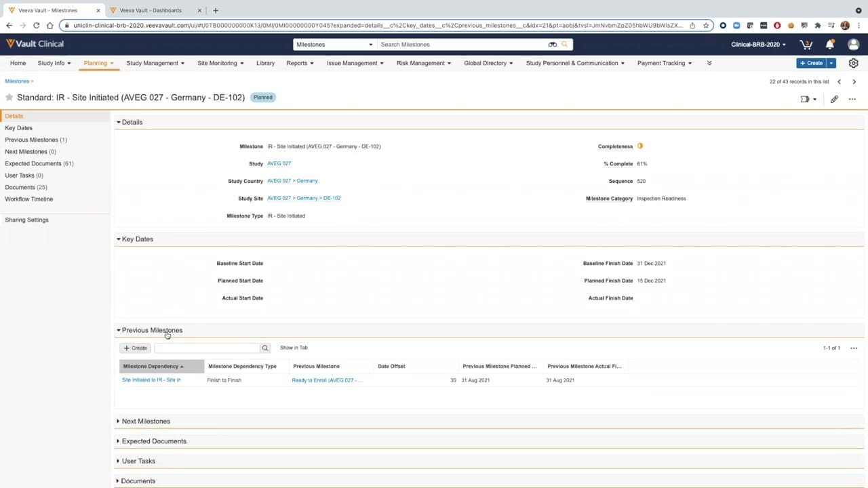Click the Milestones breadcrumb link

(17, 81)
